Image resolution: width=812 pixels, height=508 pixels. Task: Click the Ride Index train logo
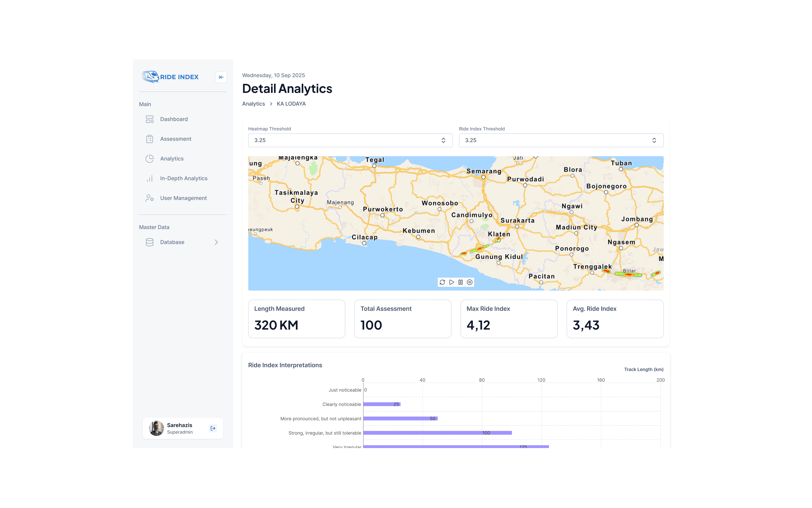170,77
